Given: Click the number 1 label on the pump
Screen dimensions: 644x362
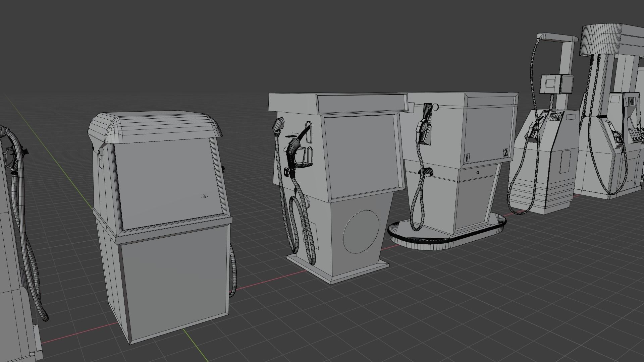Looking at the screenshot, I should (466, 158).
